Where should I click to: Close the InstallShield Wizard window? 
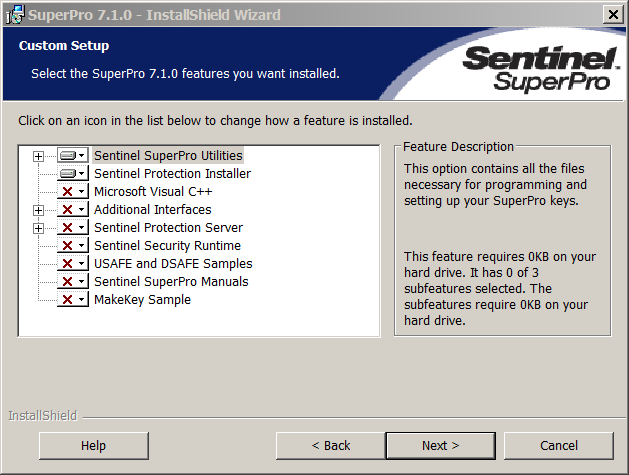[x=613, y=15]
